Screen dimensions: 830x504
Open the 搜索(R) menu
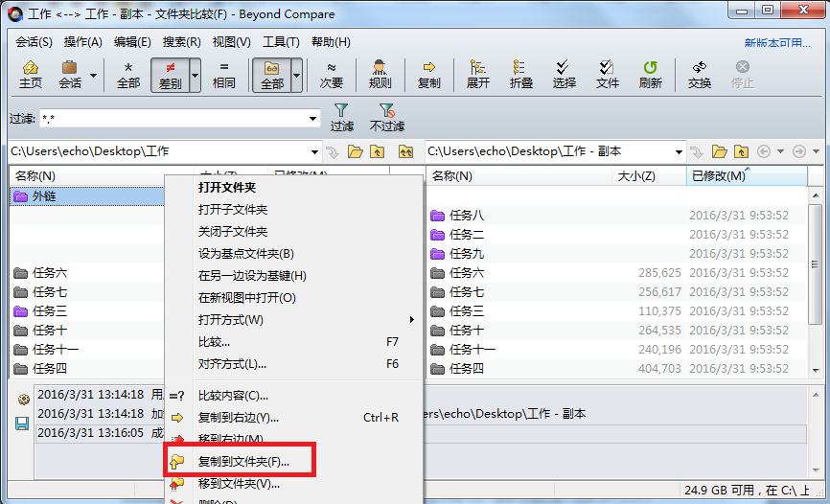pyautogui.click(x=181, y=42)
